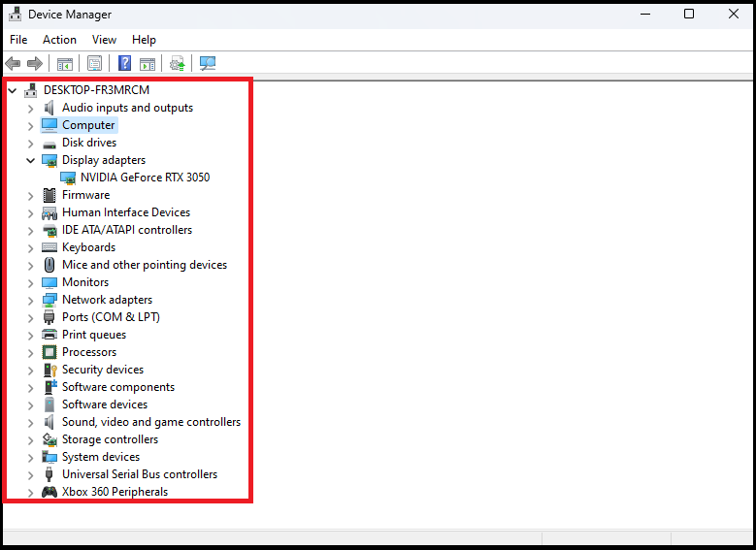
Task: Expand the Monitors node chevron
Action: 30,283
